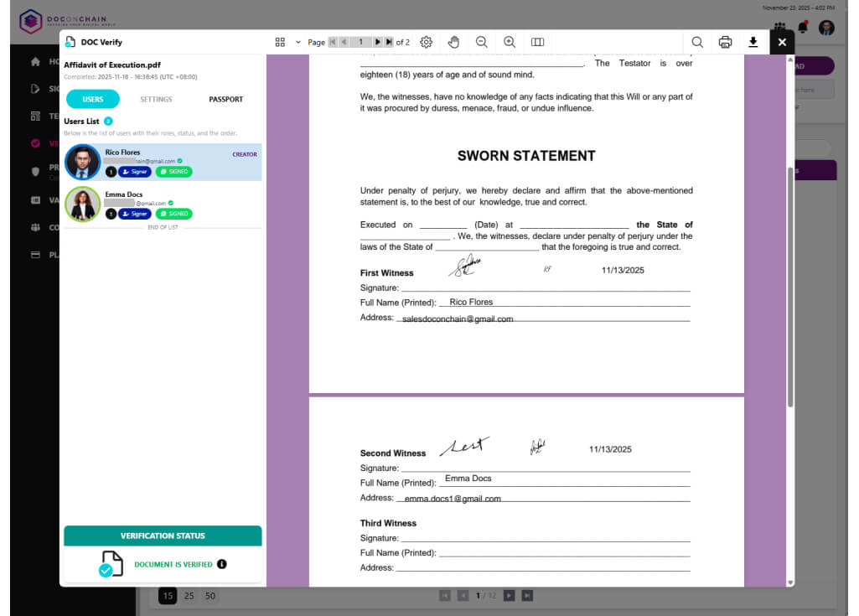Go to last page in viewer
Image resolution: width=859 pixels, height=616 pixels.
(389, 42)
